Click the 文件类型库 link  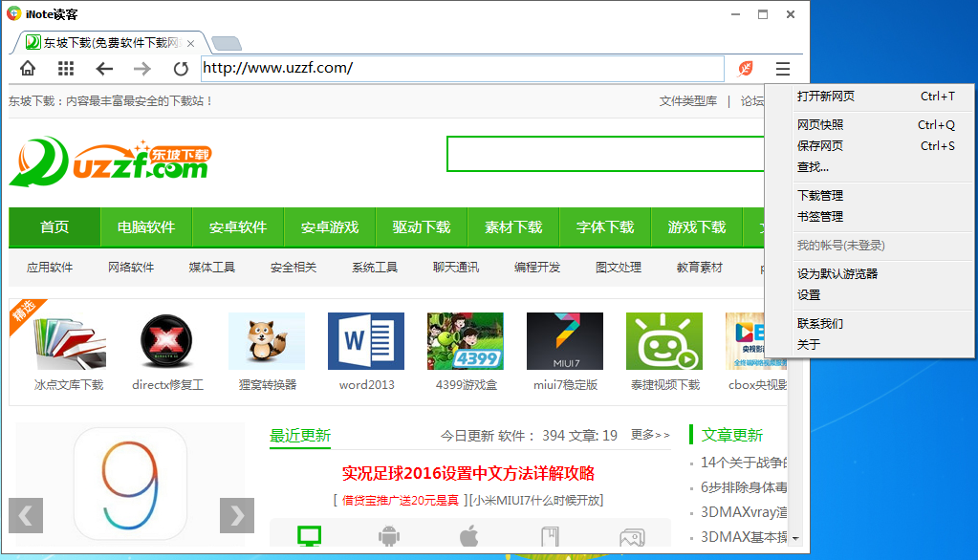point(688,101)
